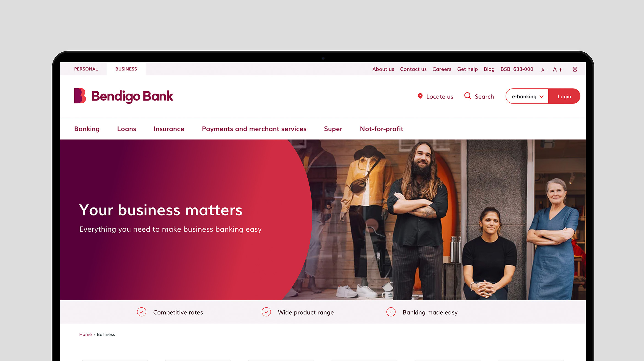
Task: Switch to the Personal tab
Action: coord(86,69)
